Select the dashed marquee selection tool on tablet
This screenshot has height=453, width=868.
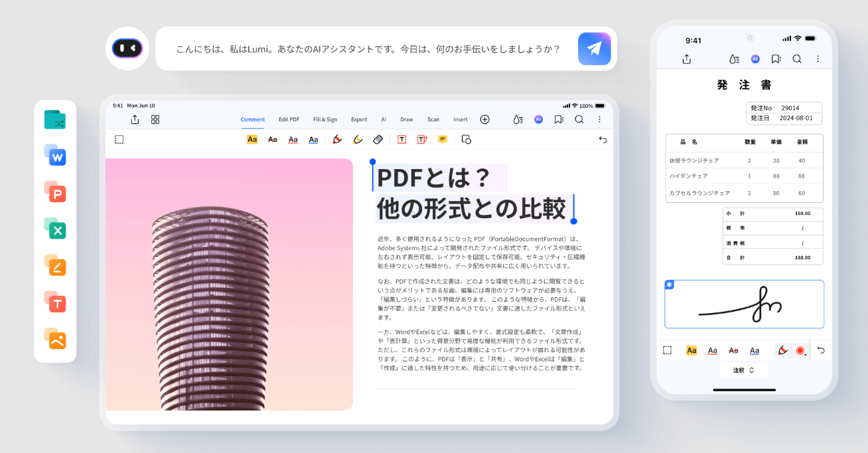tap(119, 139)
